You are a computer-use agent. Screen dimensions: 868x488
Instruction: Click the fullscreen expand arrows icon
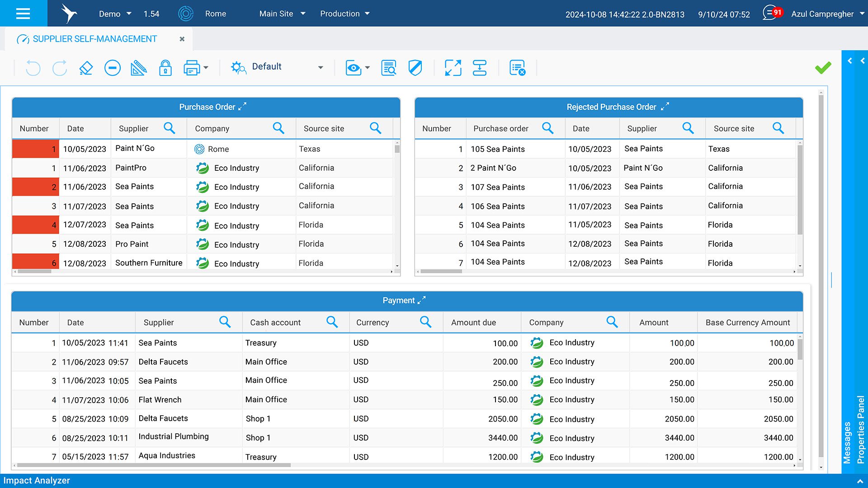coord(453,68)
